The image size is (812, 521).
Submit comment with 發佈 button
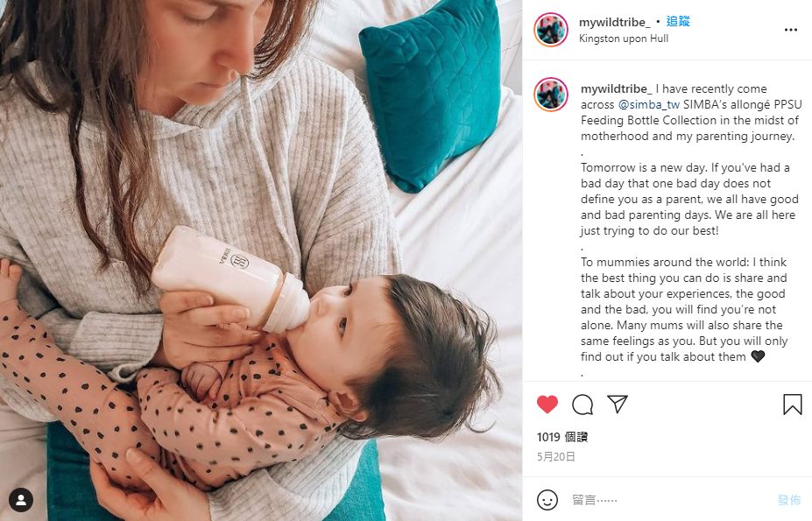(x=789, y=500)
